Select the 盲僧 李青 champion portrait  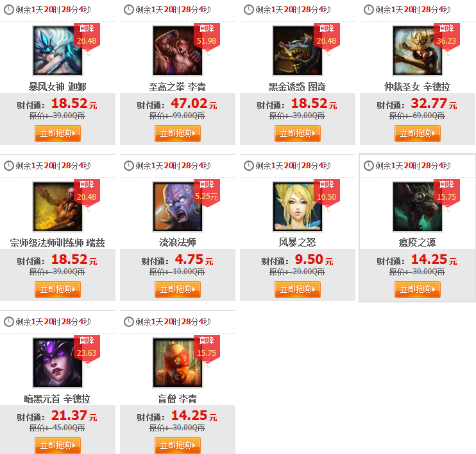[x=178, y=363]
